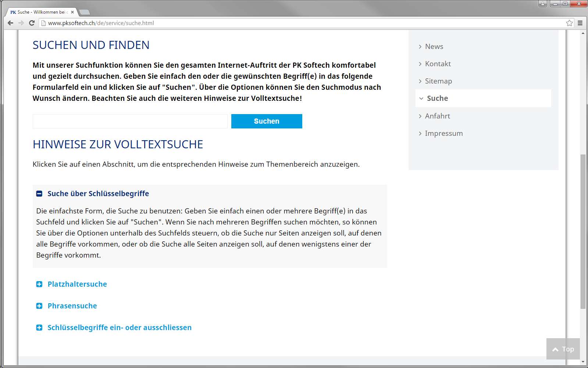Click the plus icon next to Platzhaltersuche
This screenshot has height=368, width=588.
pyautogui.click(x=39, y=284)
